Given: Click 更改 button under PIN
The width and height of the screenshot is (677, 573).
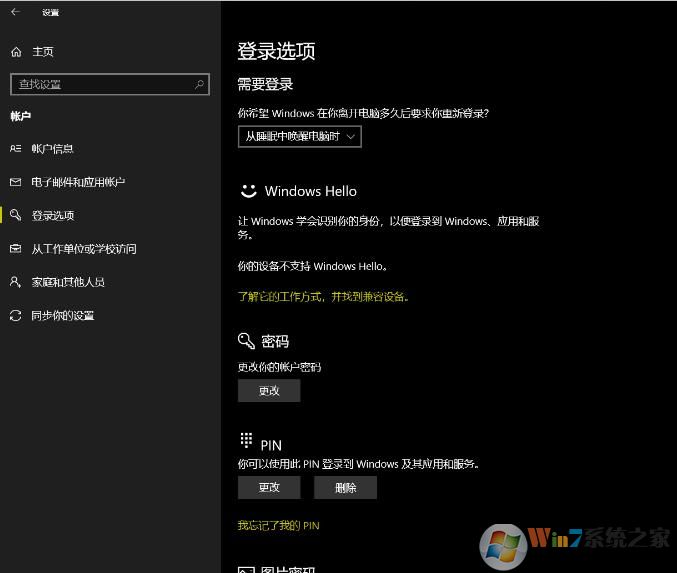Looking at the screenshot, I should (269, 488).
